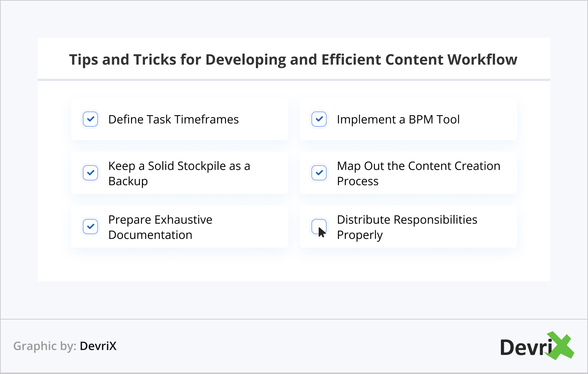Toggle the Map Out Content Creation checkbox
The width and height of the screenshot is (588, 374).
[x=319, y=173]
